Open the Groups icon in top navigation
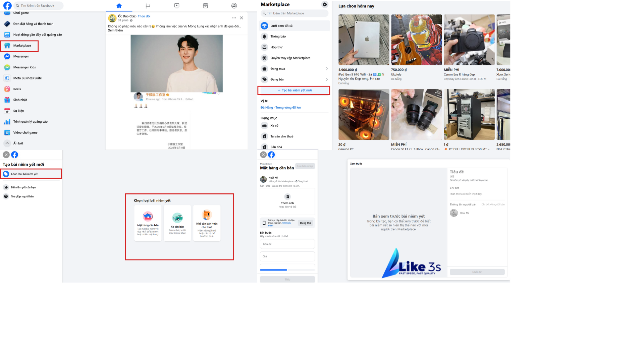 [234, 5]
